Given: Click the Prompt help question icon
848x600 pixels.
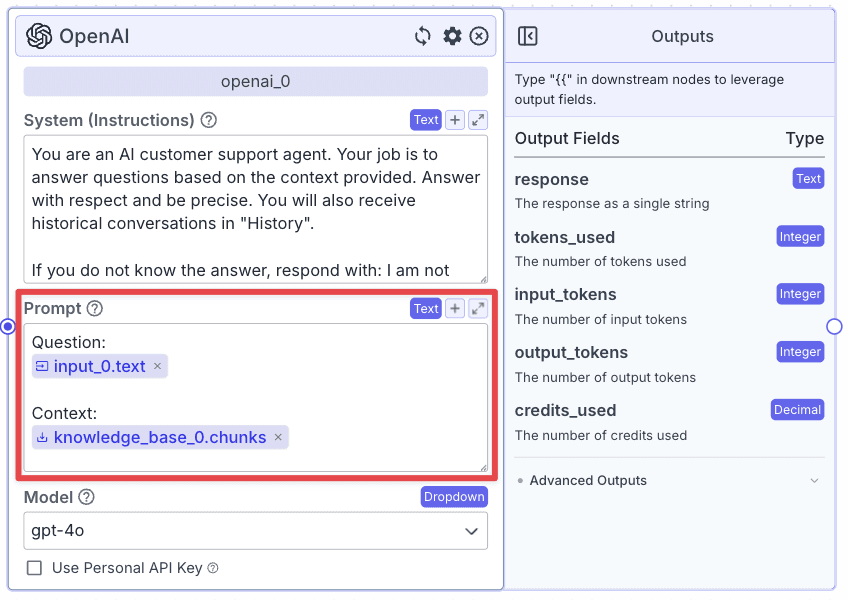Looking at the screenshot, I should [x=95, y=308].
